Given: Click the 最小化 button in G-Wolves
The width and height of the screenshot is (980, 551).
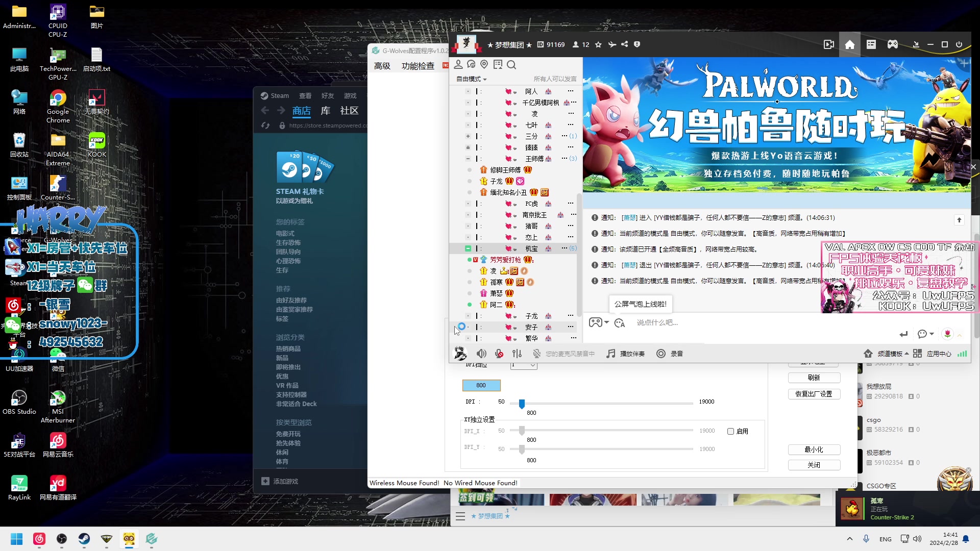Looking at the screenshot, I should point(814,450).
